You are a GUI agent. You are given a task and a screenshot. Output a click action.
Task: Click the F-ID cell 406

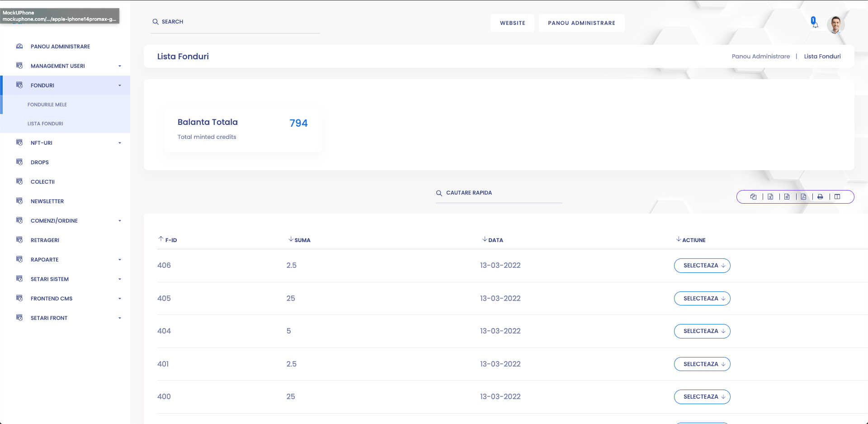(164, 266)
